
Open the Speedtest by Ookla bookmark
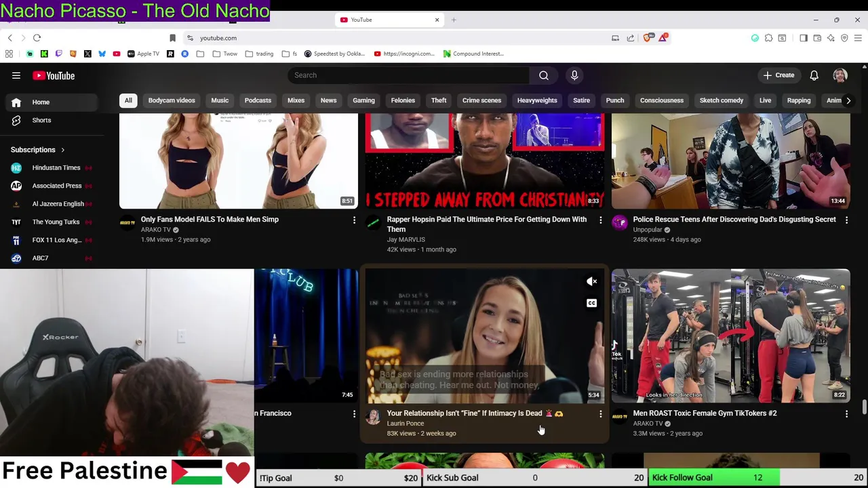click(334, 54)
